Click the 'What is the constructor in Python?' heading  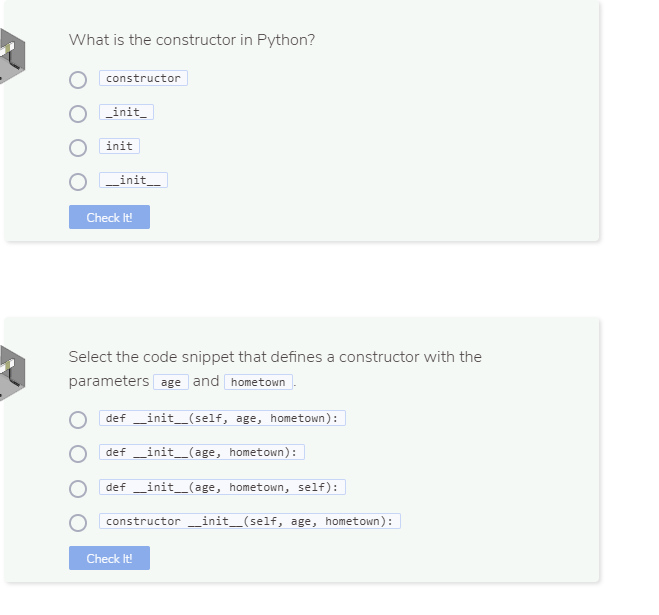click(192, 40)
